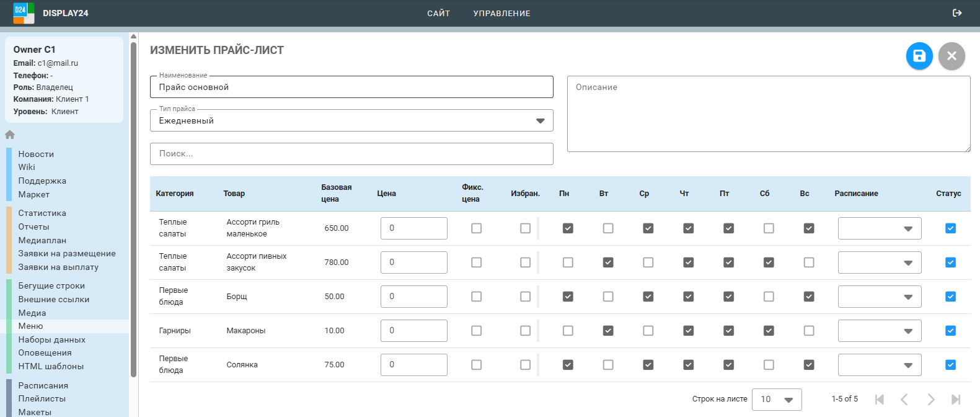
Task: Click the gray cancel X icon
Action: [x=951, y=56]
